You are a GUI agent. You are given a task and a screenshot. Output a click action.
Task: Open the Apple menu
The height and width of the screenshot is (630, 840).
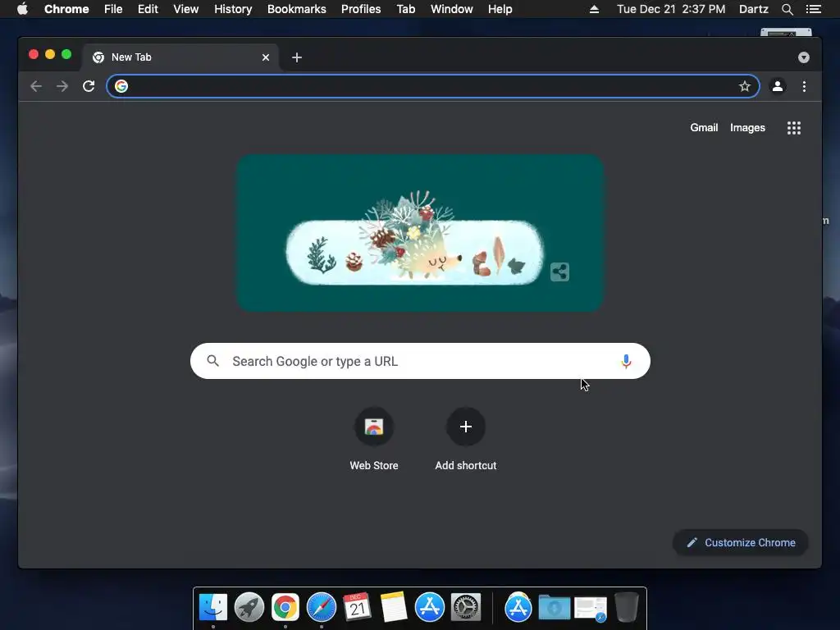tap(22, 9)
